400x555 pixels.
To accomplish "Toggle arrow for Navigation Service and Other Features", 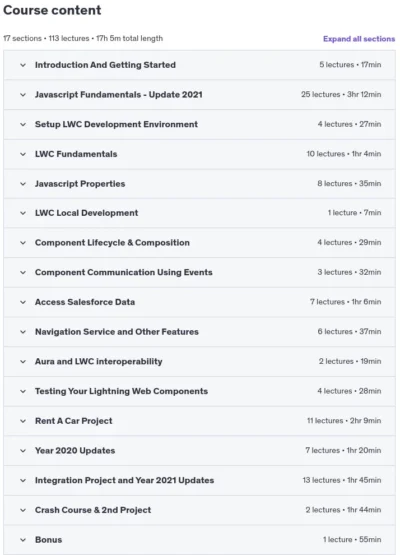I will (x=23, y=332).
